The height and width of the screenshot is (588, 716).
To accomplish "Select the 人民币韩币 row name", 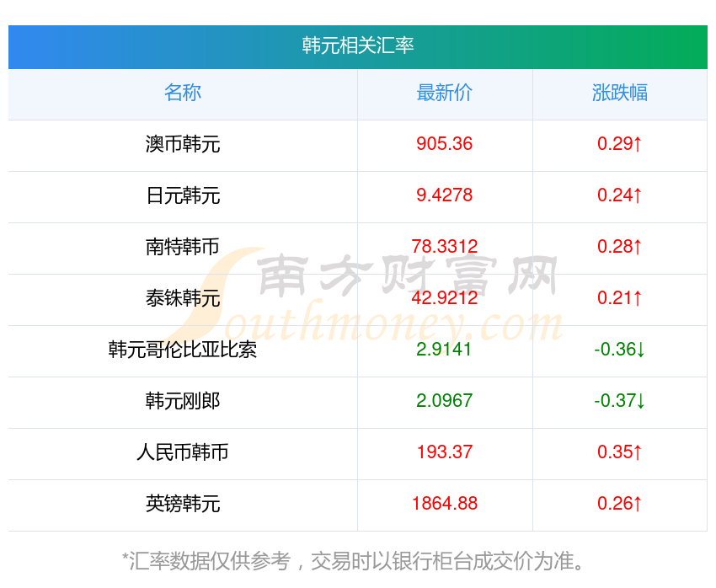I will 183,452.
